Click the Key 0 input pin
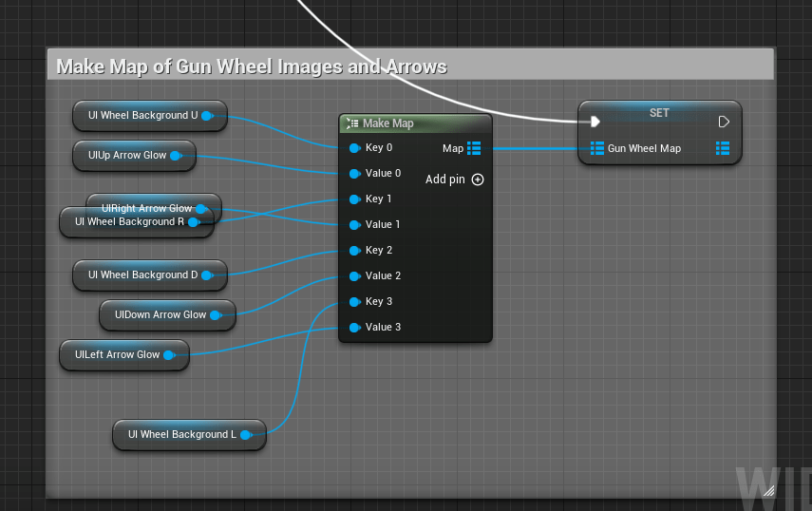 [x=354, y=148]
